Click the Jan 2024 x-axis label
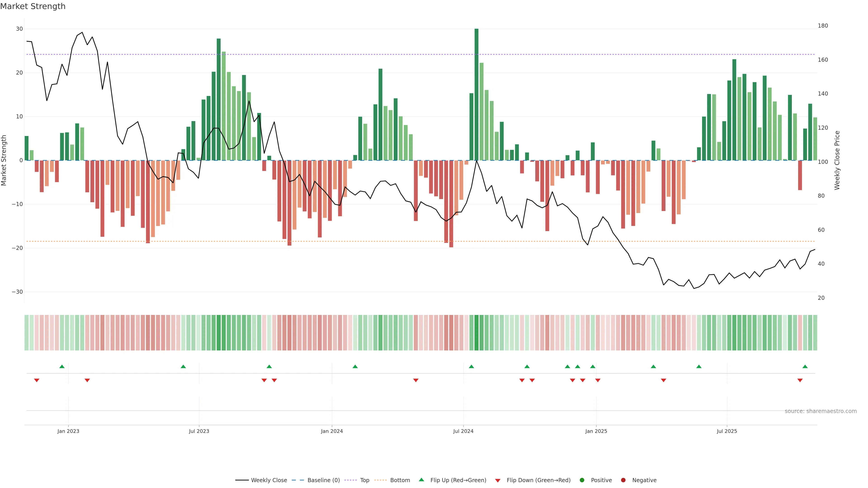 click(332, 431)
